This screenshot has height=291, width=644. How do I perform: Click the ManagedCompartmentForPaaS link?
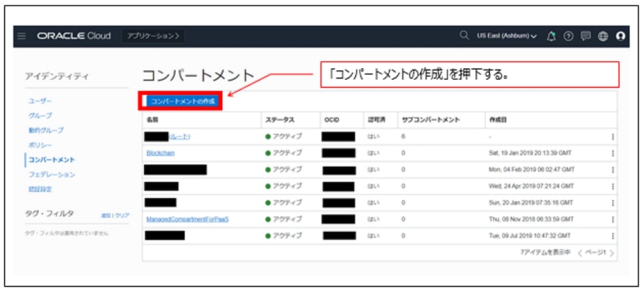pos(187,219)
